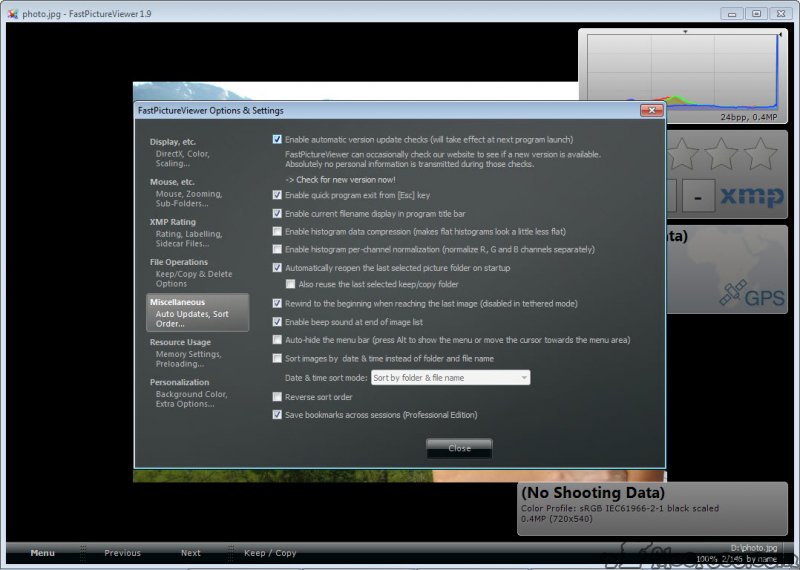Click the xmp icon in rating panel
Image resolution: width=800 pixels, height=570 pixels.
752,196
